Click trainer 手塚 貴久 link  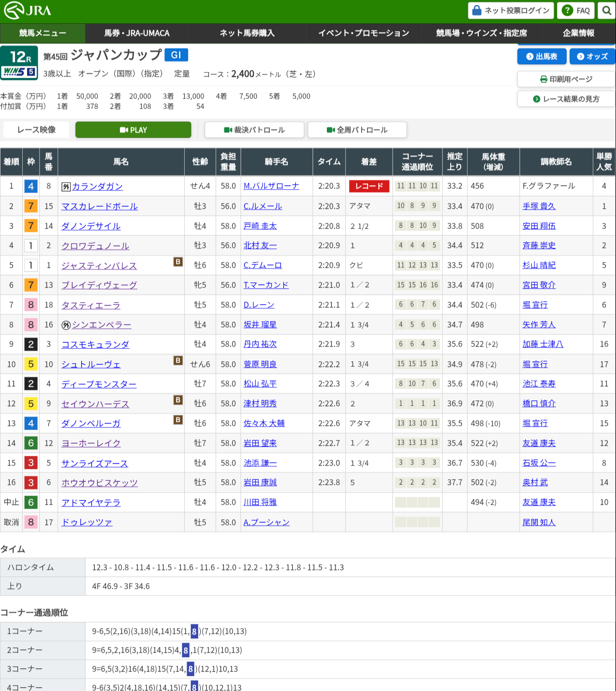(x=539, y=206)
